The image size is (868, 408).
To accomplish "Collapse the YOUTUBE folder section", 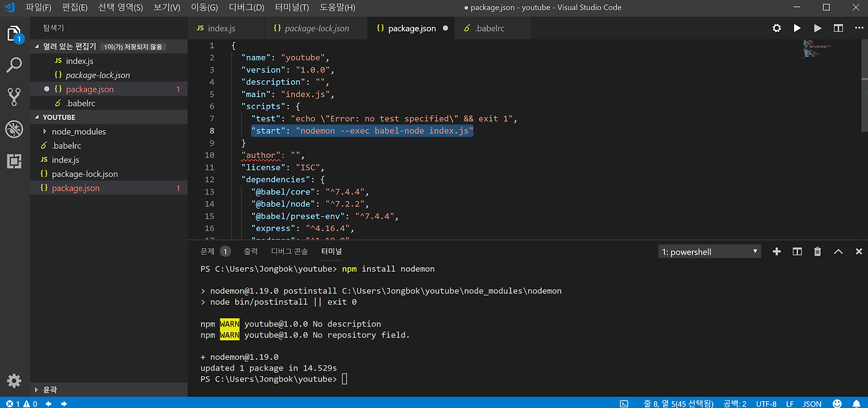I will 108,117.
